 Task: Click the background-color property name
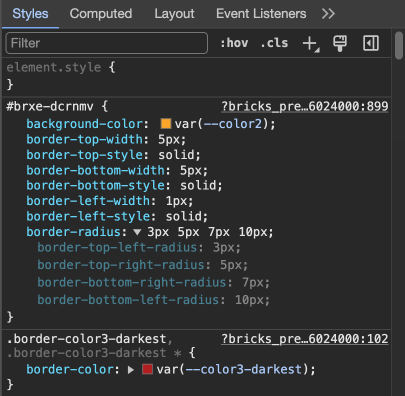coord(85,124)
